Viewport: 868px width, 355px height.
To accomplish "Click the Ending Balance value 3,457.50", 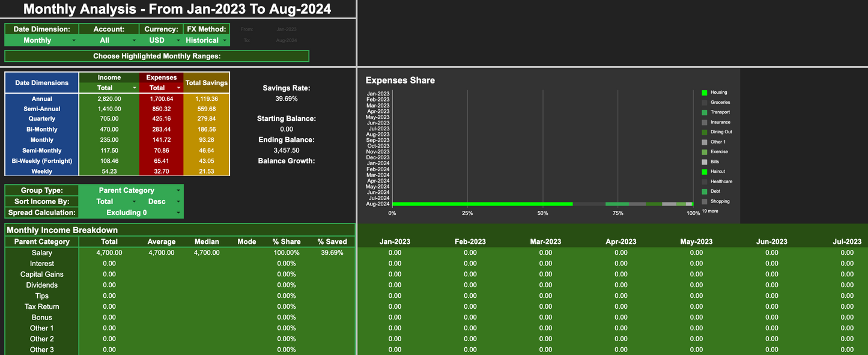I will coord(287,150).
